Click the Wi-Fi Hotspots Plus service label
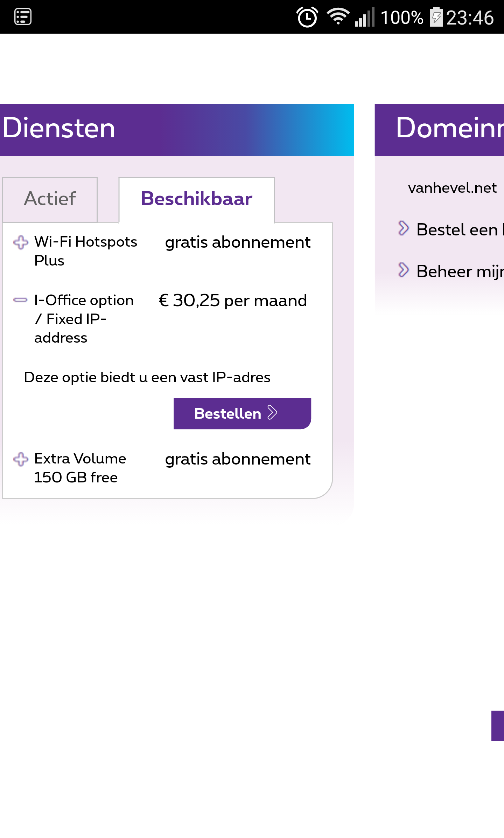This screenshot has height=838, width=504. (x=86, y=251)
